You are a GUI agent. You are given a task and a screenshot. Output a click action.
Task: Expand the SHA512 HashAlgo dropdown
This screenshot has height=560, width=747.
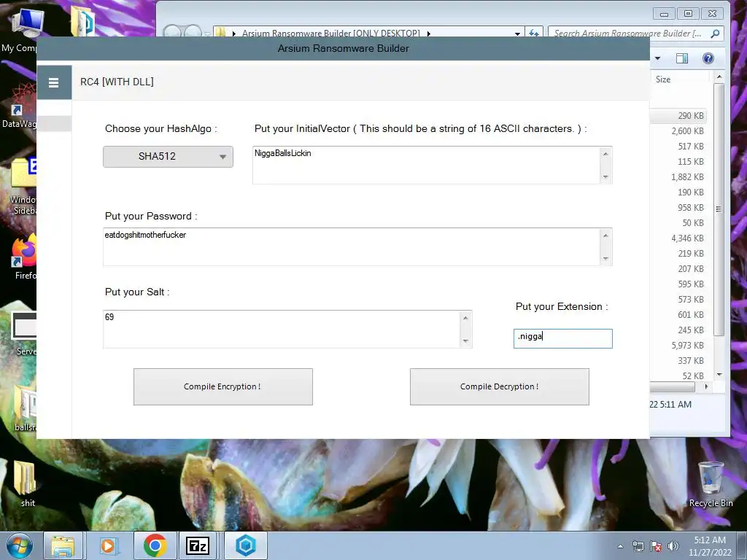click(168, 157)
